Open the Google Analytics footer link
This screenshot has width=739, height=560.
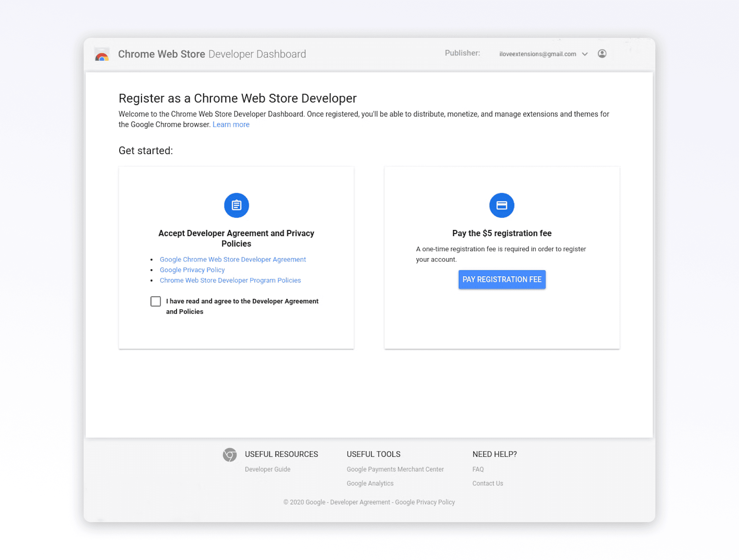370,483
